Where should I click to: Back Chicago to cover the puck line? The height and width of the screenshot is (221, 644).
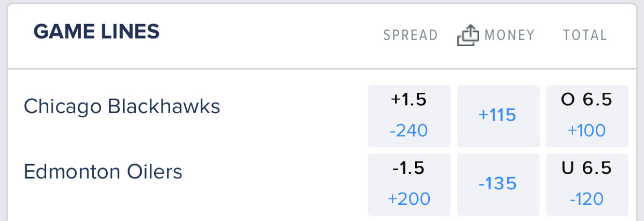click(408, 115)
